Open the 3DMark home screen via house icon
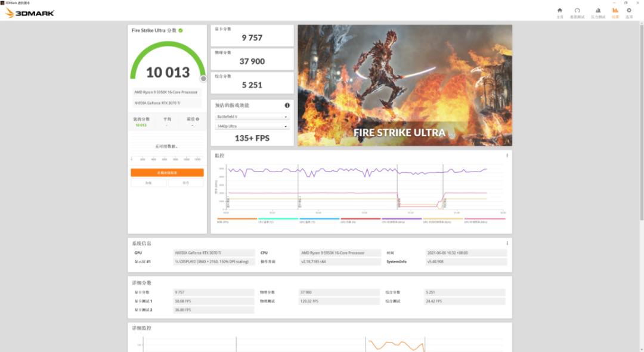Screen dimensions: 644x352 (x=559, y=11)
